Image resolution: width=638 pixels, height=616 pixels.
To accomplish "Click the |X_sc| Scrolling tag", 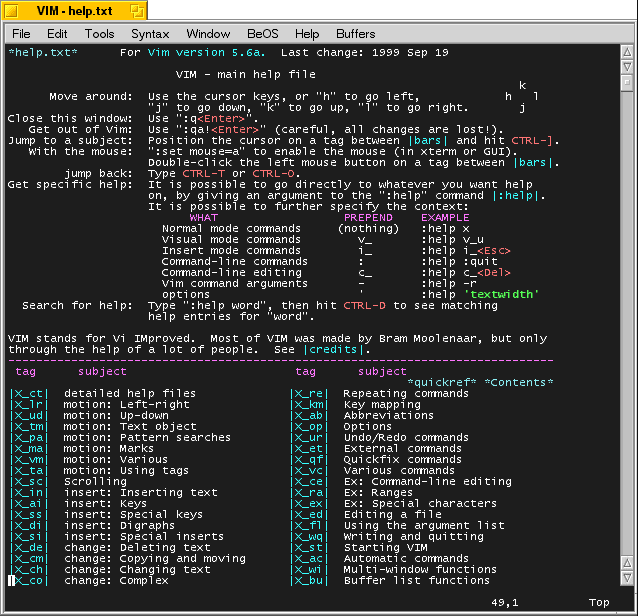I will click(29, 481).
